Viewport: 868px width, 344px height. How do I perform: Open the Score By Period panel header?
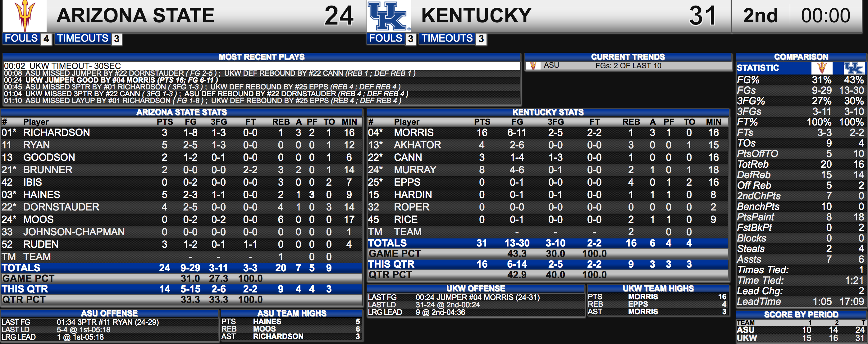(x=801, y=315)
